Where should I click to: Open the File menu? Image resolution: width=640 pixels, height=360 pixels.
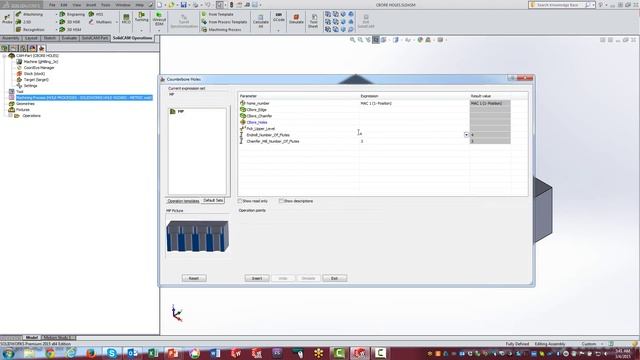point(52,5)
